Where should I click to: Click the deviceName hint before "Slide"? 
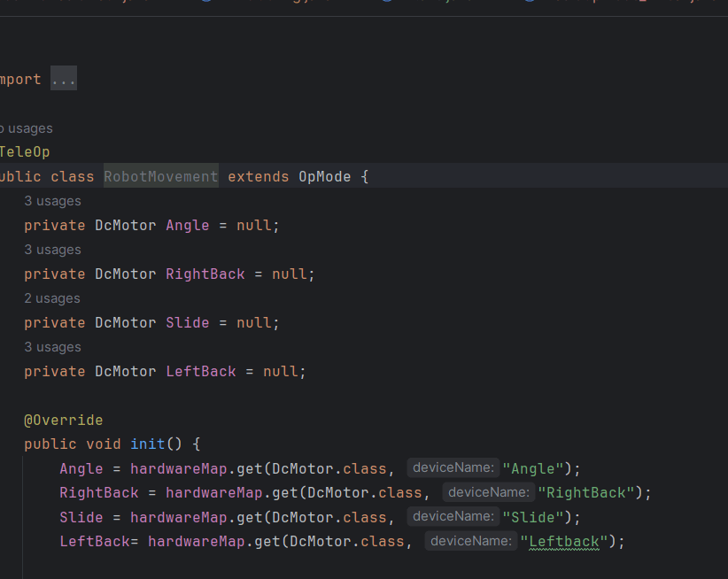pyautogui.click(x=453, y=516)
